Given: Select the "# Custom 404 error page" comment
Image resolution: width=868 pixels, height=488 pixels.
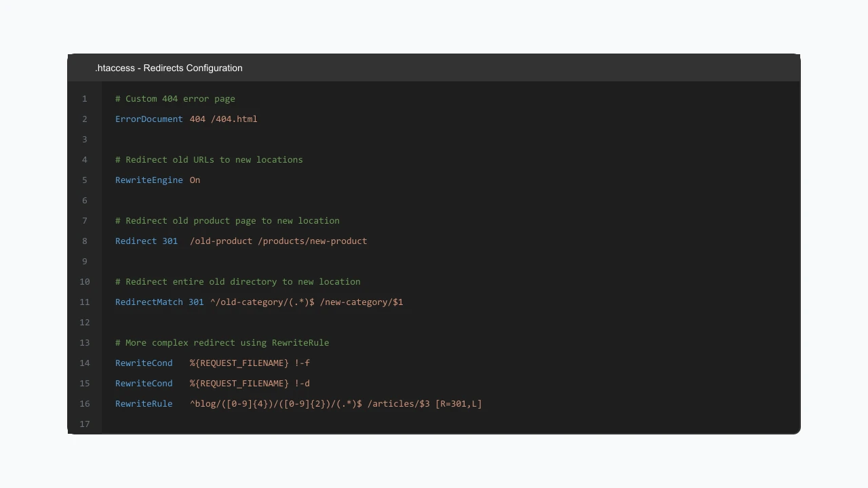Looking at the screenshot, I should point(175,98).
